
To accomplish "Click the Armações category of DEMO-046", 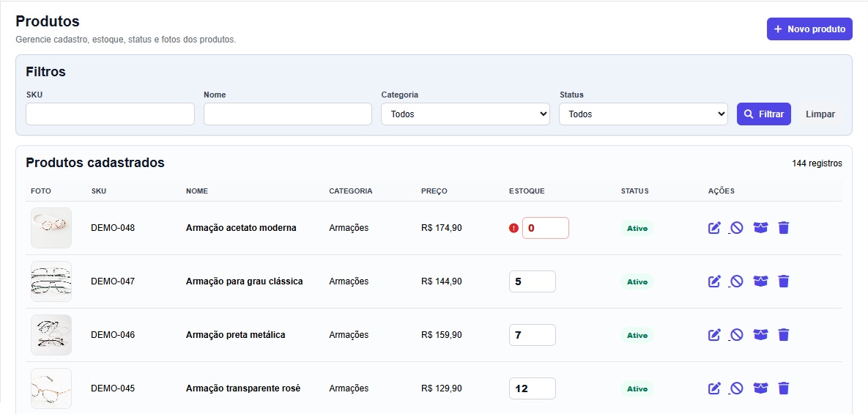I will [x=349, y=335].
